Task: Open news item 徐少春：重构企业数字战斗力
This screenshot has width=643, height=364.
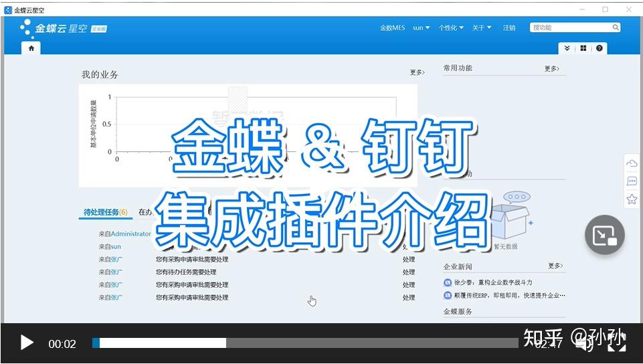Action: pyautogui.click(x=493, y=282)
